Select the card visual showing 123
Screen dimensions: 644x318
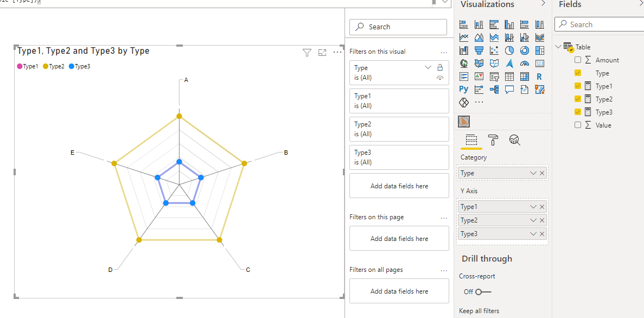540,63
